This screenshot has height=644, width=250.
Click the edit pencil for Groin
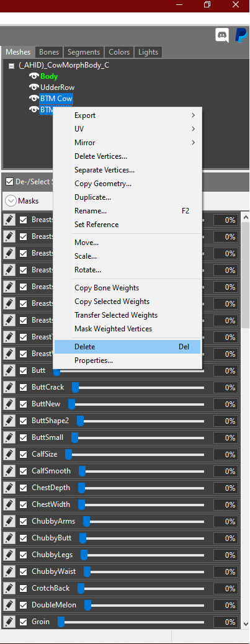click(x=9, y=622)
